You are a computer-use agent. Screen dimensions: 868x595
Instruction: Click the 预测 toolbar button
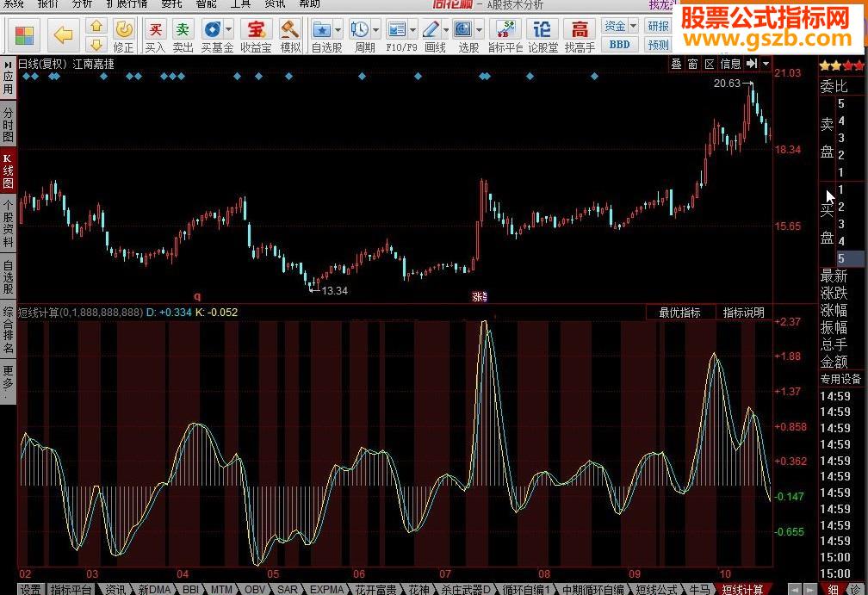[658, 45]
